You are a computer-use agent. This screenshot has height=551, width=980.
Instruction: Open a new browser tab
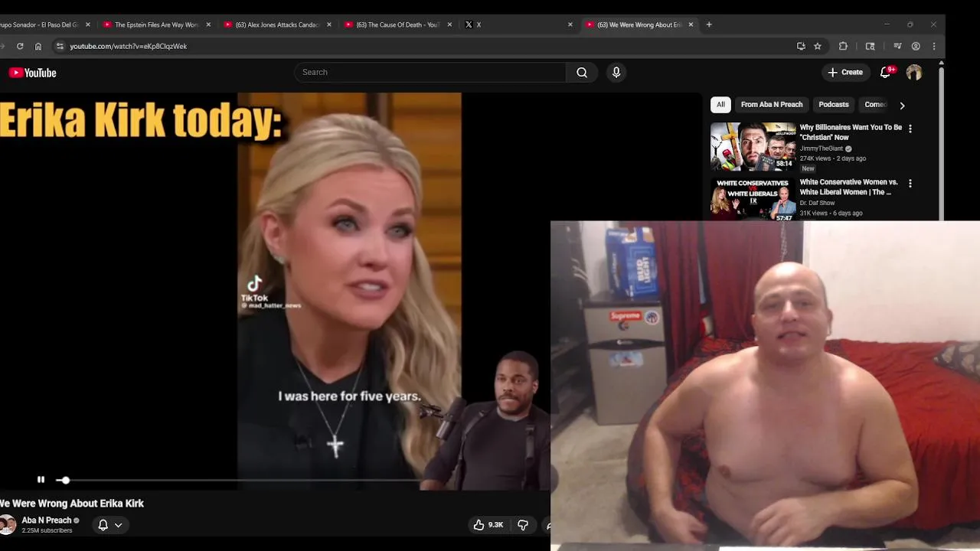(709, 24)
